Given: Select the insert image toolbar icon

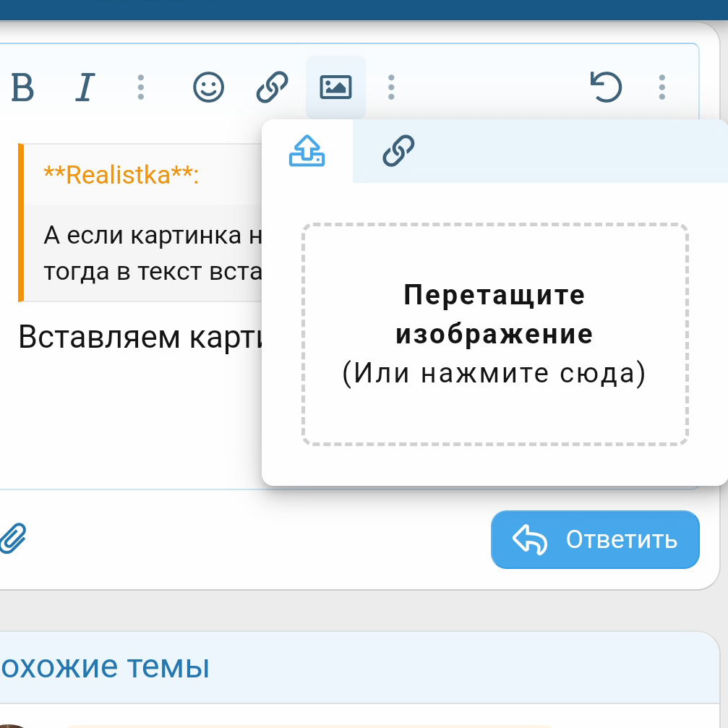Looking at the screenshot, I should coord(335,87).
